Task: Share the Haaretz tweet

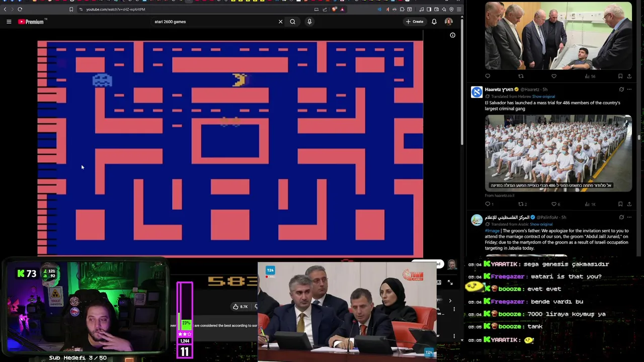Action: coord(629,204)
